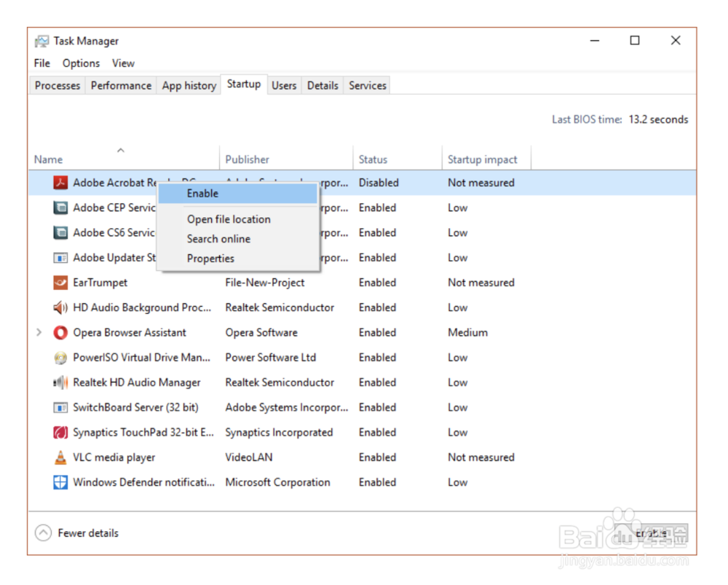Switch to the Services tab

368,85
